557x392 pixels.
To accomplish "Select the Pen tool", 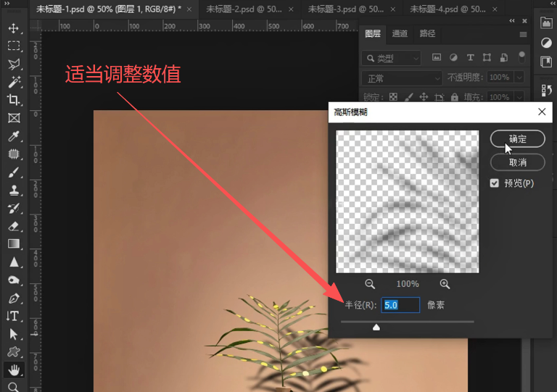I will coord(14,298).
